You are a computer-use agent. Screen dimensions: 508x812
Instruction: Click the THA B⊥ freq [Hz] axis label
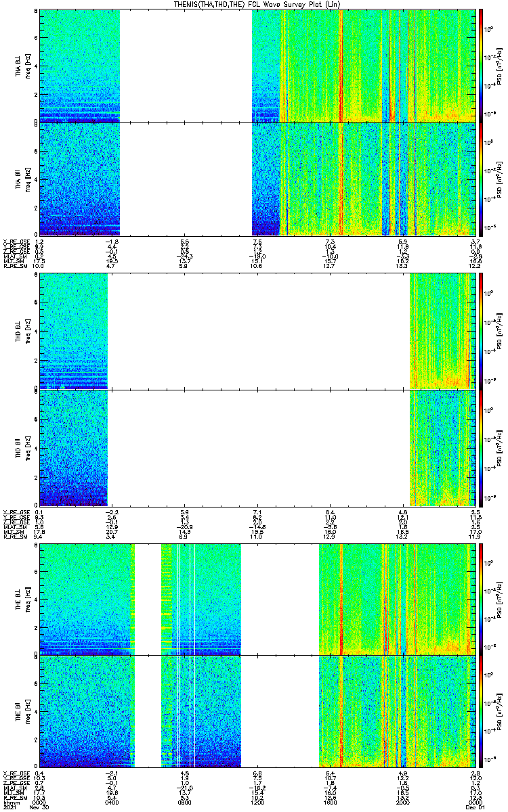coord(27,66)
